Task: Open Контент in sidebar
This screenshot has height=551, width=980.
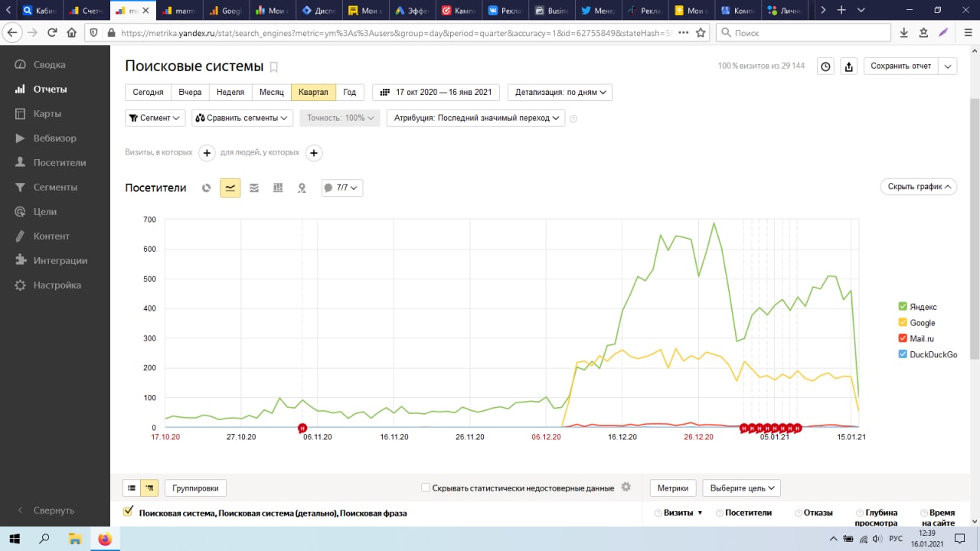Action: click(51, 236)
